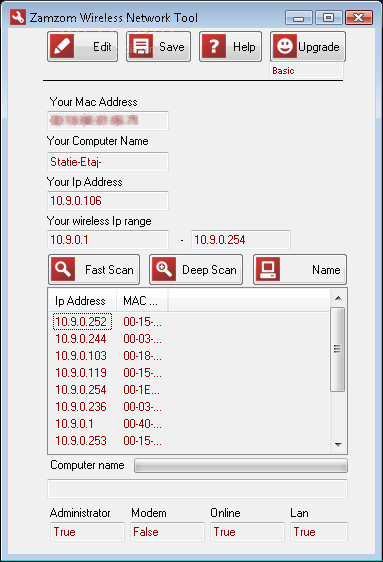Click the Computer name progress bar
Screen dimensions: 383x562
(x=241, y=466)
